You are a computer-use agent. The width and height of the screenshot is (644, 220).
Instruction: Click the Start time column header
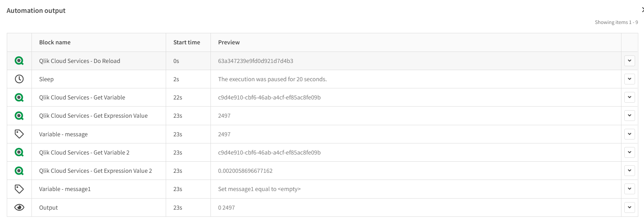[x=187, y=42]
